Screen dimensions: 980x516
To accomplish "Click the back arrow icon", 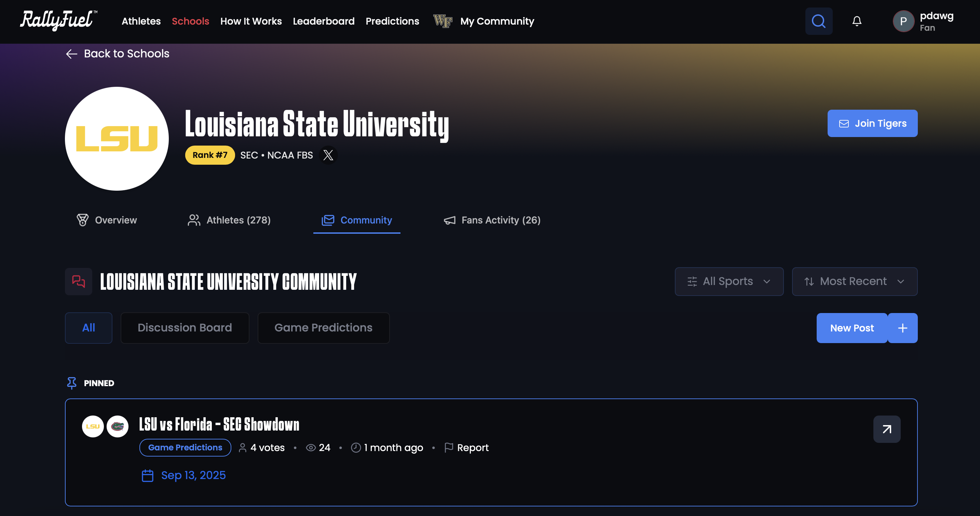I will [71, 54].
